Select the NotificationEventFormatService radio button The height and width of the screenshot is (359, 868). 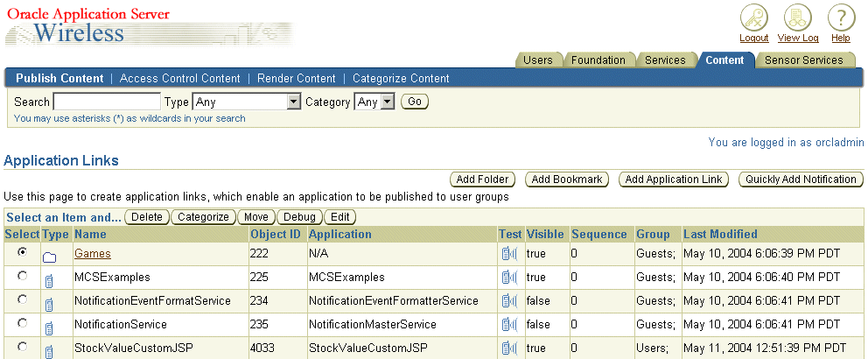22,299
